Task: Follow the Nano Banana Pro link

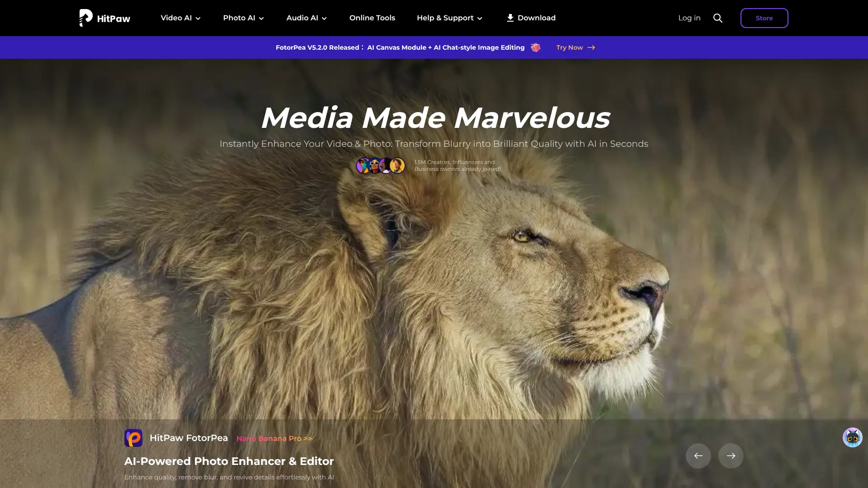Action: (x=274, y=438)
